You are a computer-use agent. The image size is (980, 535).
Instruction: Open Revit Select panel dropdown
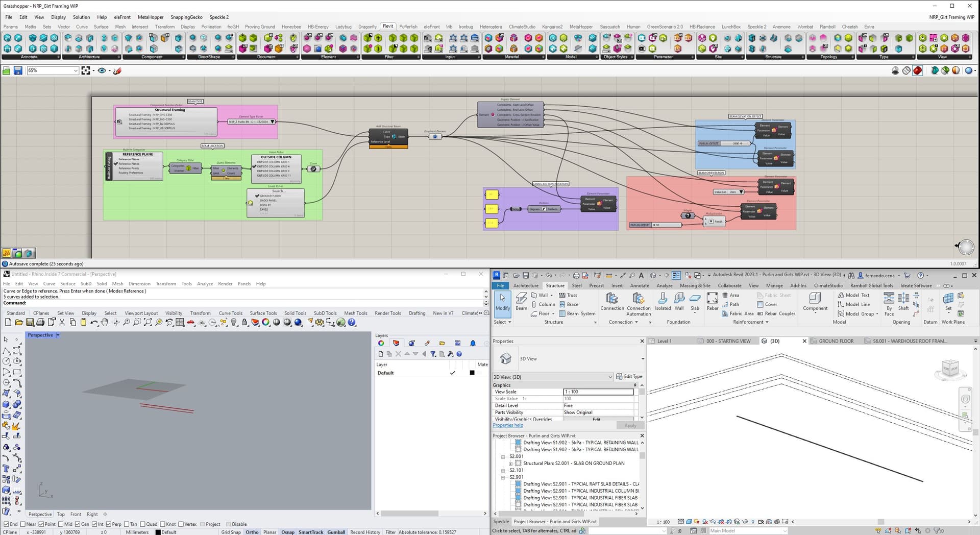[x=502, y=322]
